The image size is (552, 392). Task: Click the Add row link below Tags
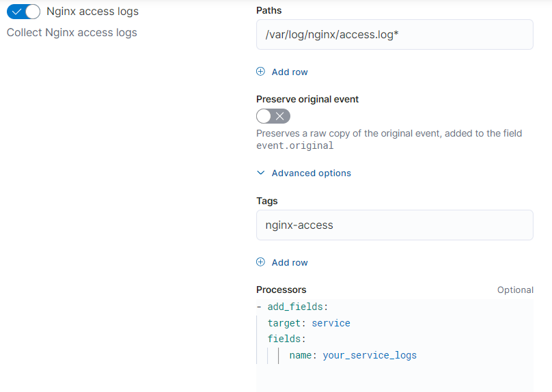point(290,262)
